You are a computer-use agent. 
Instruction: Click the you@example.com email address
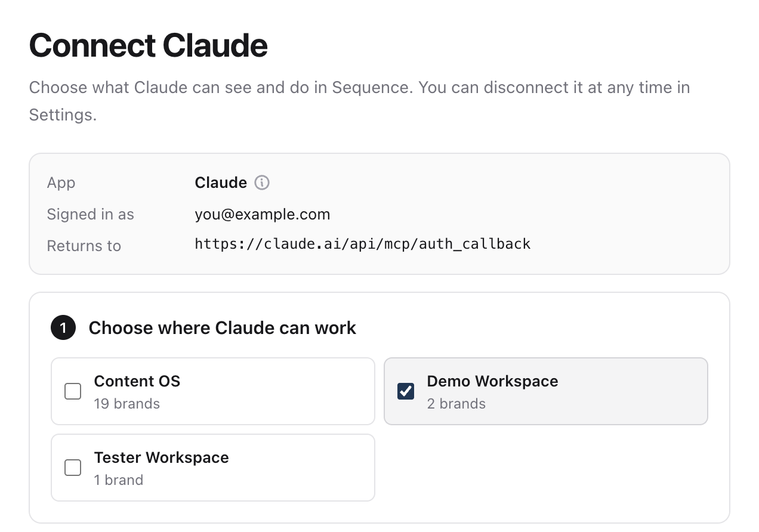tap(263, 214)
